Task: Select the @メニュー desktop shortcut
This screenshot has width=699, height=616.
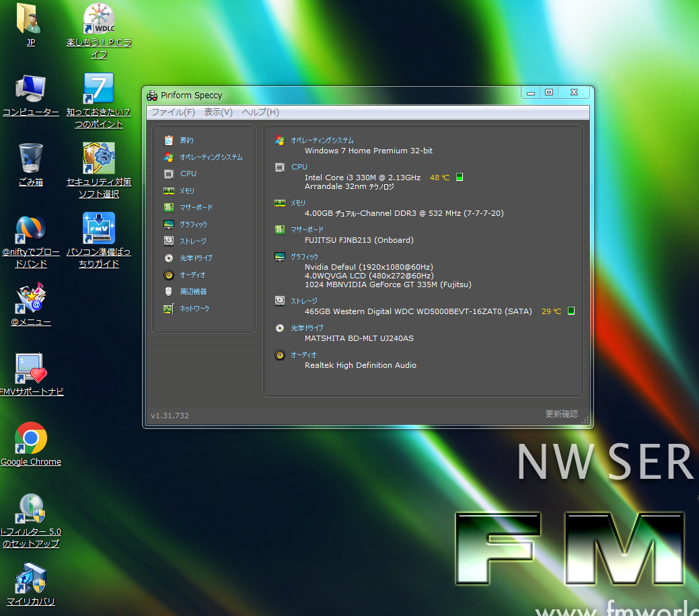Action: pos(31,305)
